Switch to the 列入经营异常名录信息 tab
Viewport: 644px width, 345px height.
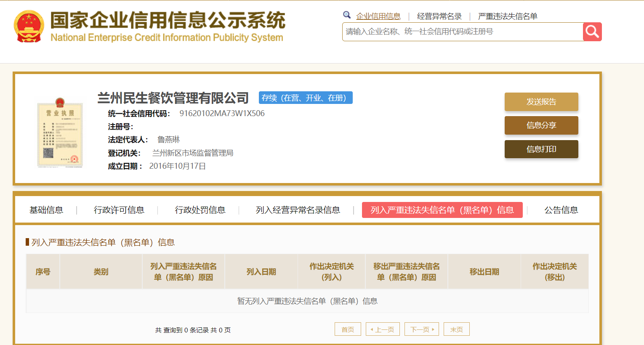point(298,210)
